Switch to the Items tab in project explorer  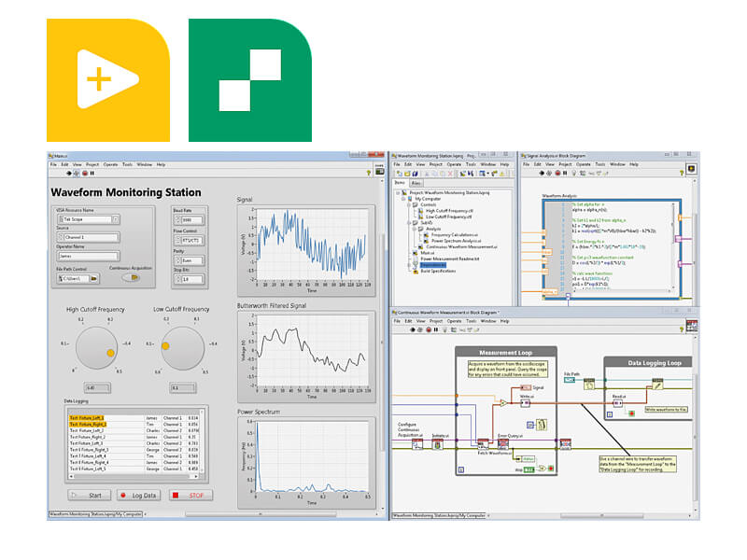pos(400,183)
